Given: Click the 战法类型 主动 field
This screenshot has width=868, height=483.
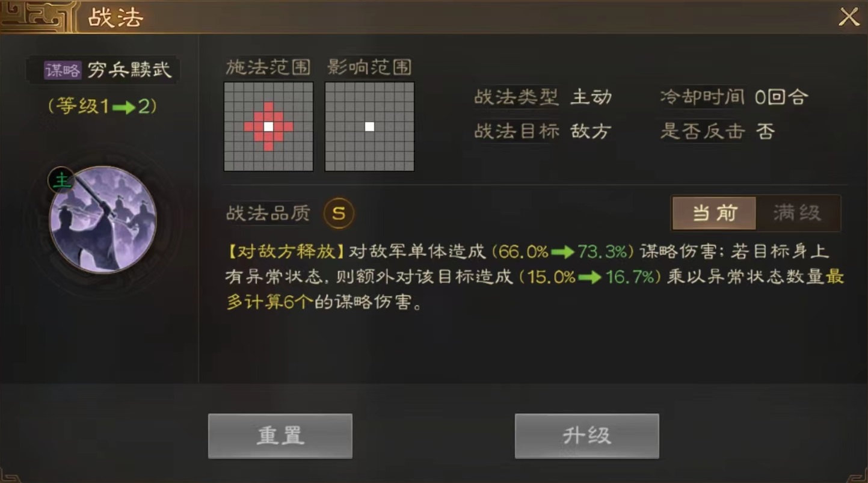Looking at the screenshot, I should click(x=543, y=97).
